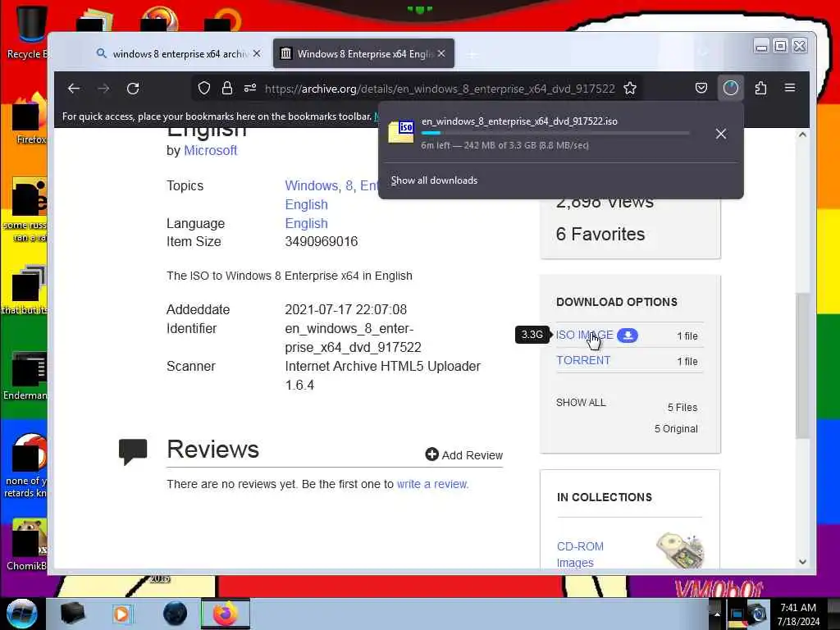Image resolution: width=840 pixels, height=630 pixels.
Task: Choose the TORRENT download option
Action: [583, 360]
